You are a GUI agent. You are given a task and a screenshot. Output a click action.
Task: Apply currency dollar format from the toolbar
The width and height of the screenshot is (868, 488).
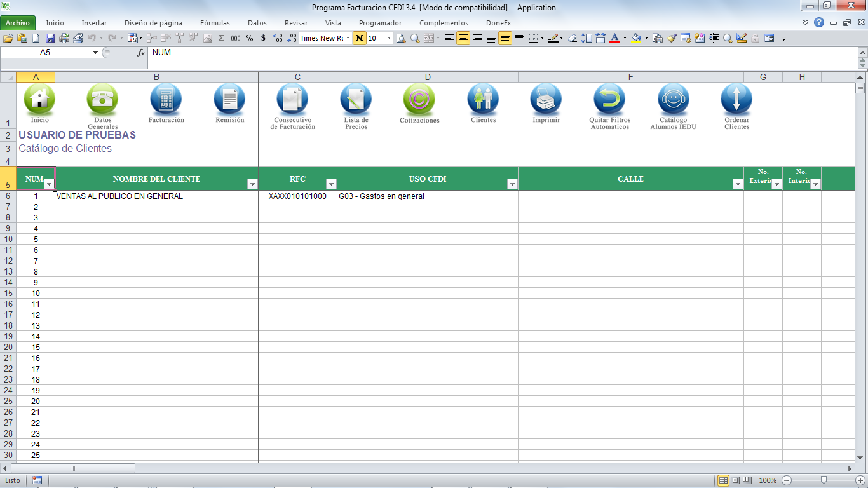(x=263, y=38)
